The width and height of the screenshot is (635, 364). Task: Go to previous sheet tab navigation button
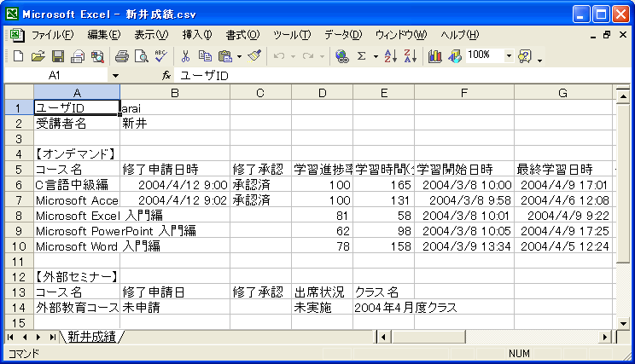tap(25, 337)
